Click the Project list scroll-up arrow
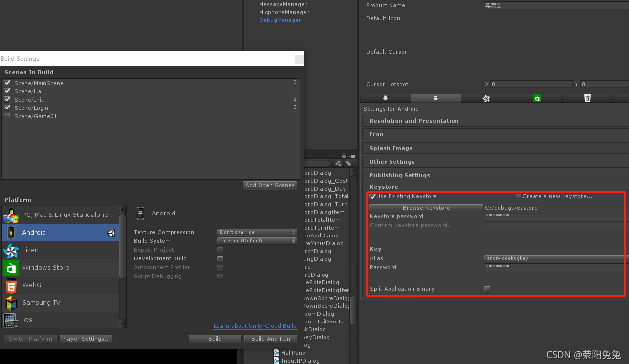The height and width of the screenshot is (364, 629). coord(353,171)
